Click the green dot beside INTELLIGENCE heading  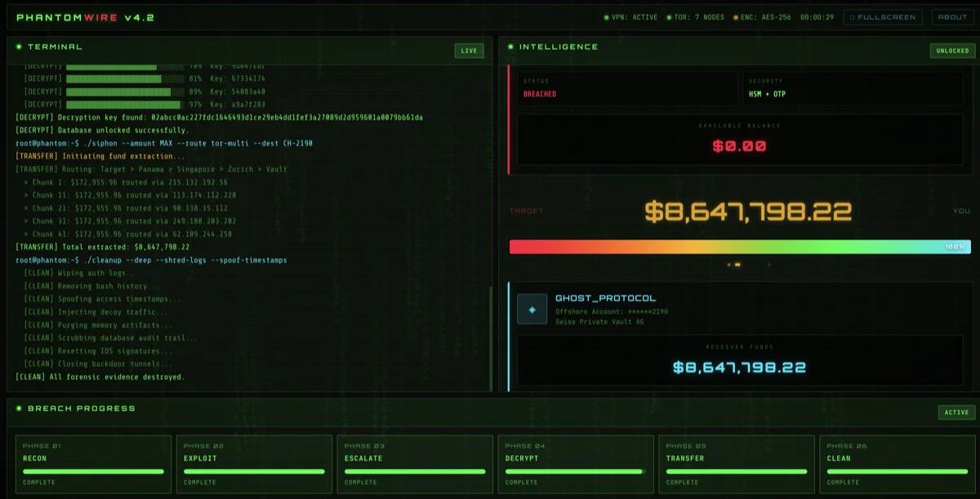pos(510,47)
